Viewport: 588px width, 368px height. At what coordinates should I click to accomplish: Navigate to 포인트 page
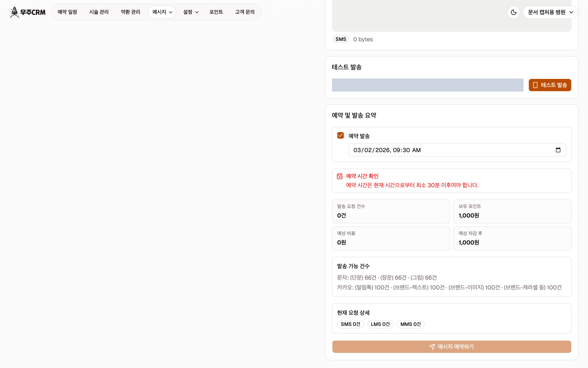216,12
